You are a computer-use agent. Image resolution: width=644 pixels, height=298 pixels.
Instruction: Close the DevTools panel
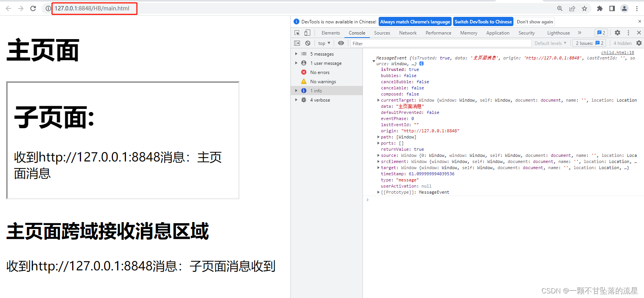639,33
